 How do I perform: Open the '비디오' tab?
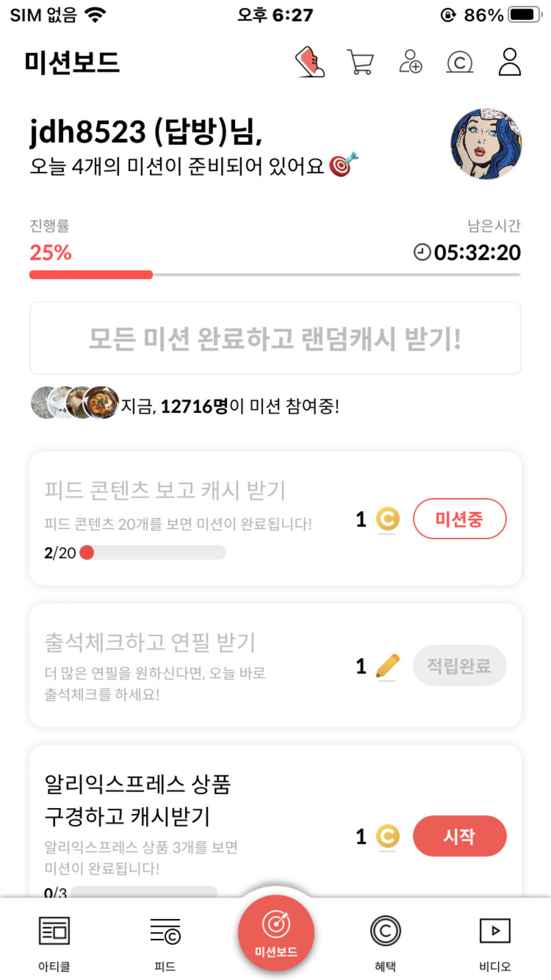[495, 941]
